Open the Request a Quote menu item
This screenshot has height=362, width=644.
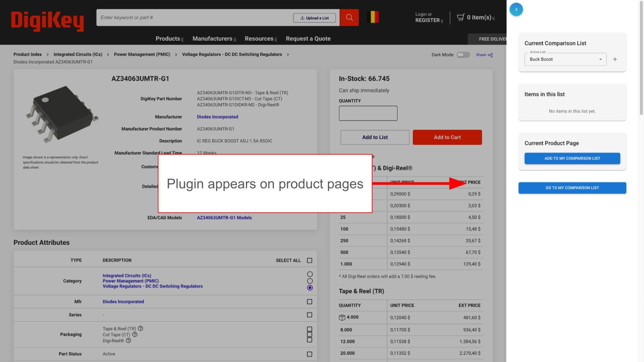(x=308, y=39)
